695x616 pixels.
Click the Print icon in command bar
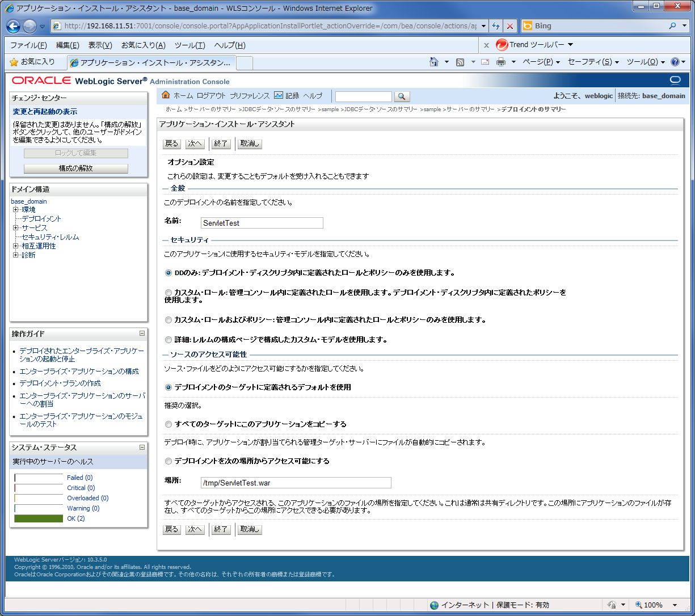(x=501, y=62)
